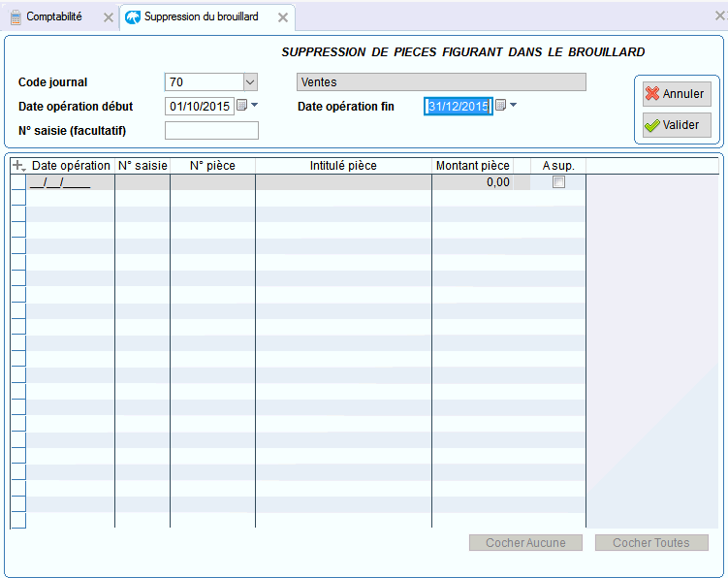Image resolution: width=728 pixels, height=578 pixels.
Task: Edit the Date opération fin field
Action: [459, 107]
